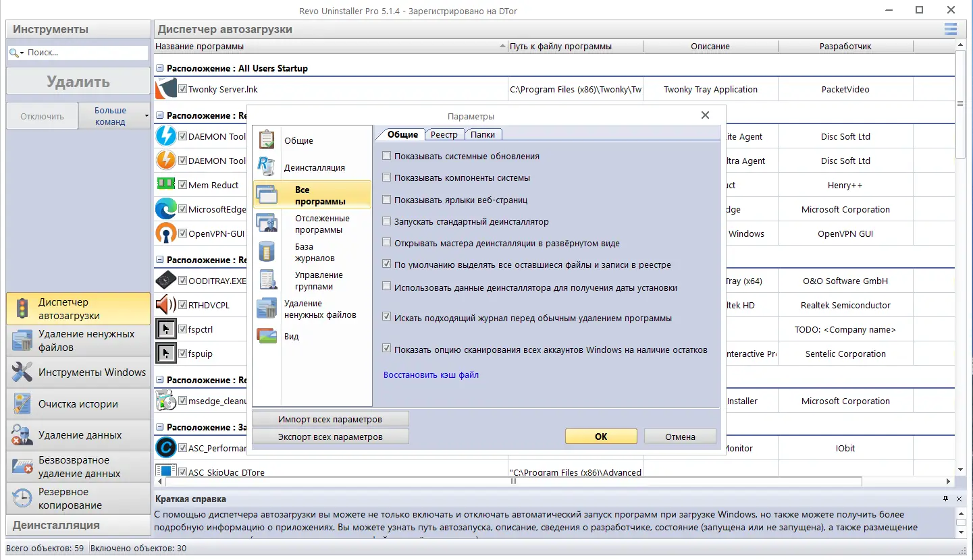Click the Twonky Server program icon
This screenshot has width=973, height=560.
tap(165, 89)
